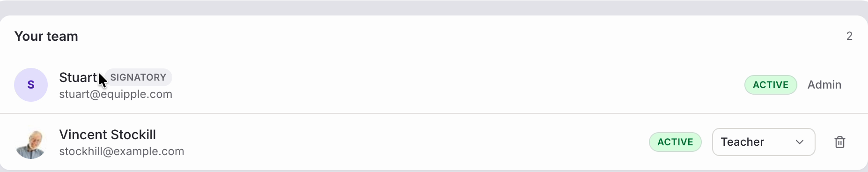Delete Vincent Stockill using the trash icon
This screenshot has height=172, width=868.
[840, 142]
